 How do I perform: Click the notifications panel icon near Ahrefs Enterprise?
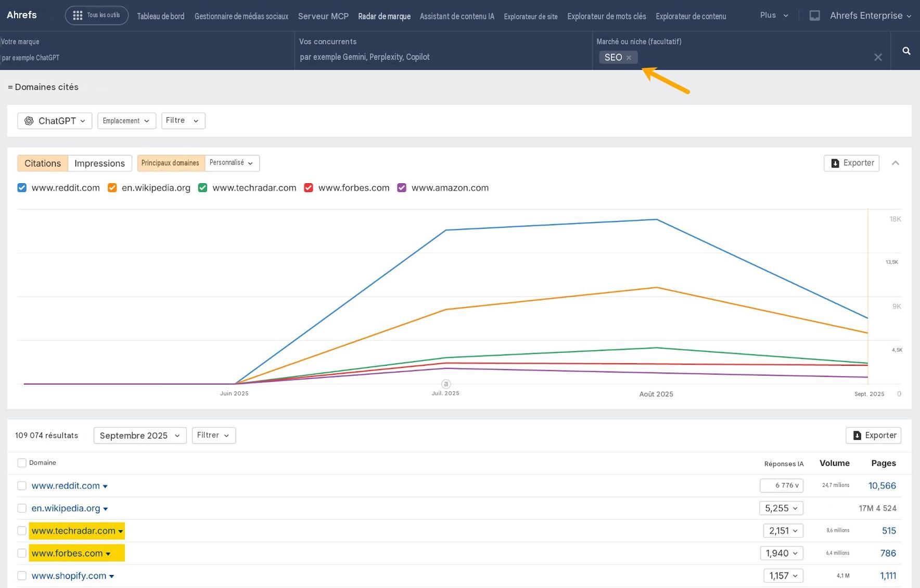815,16
